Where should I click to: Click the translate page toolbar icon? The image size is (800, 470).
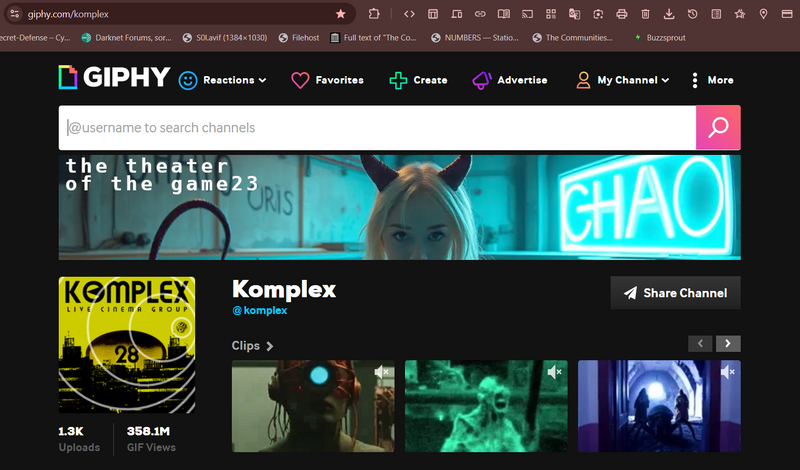pos(574,14)
